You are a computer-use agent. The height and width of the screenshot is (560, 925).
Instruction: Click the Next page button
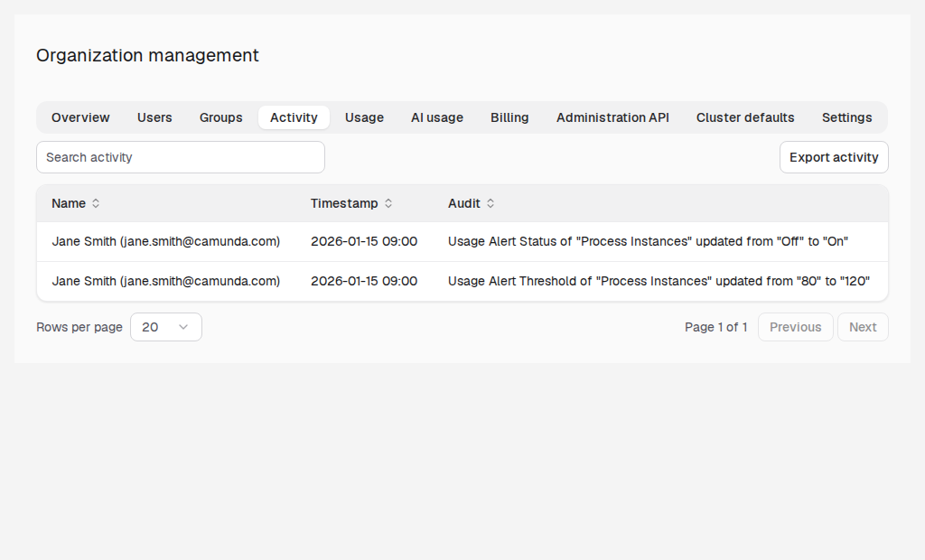click(863, 327)
